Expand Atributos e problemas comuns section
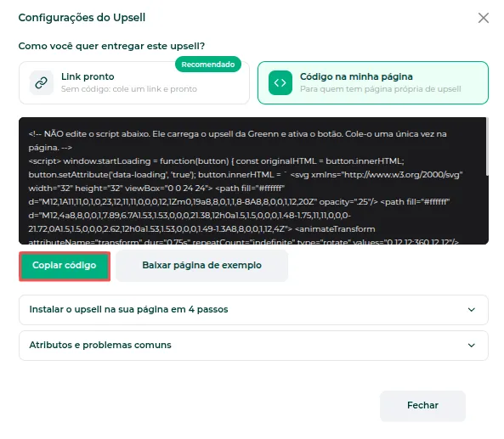The width and height of the screenshot is (504, 439). [253, 346]
